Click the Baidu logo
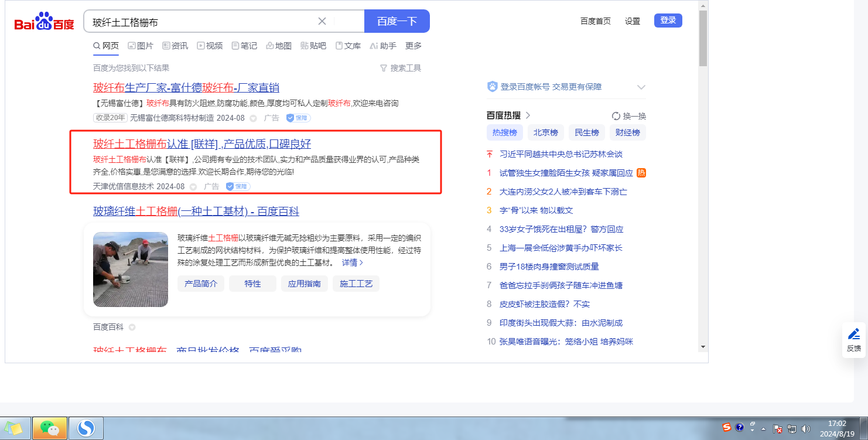 [44, 22]
